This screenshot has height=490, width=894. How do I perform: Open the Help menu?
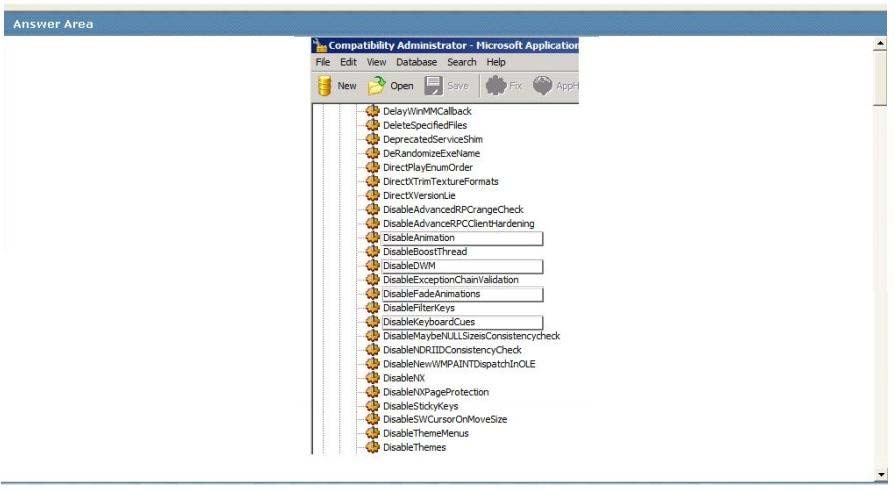[x=496, y=62]
